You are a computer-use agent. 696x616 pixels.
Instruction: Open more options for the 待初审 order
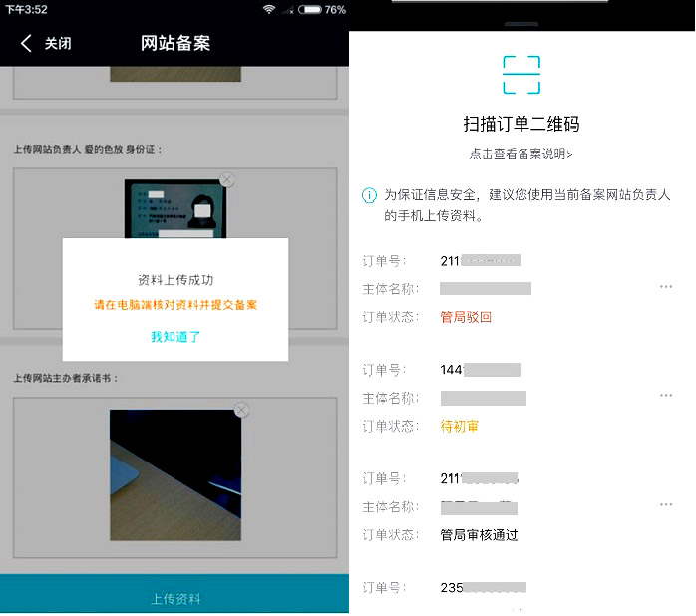[666, 396]
